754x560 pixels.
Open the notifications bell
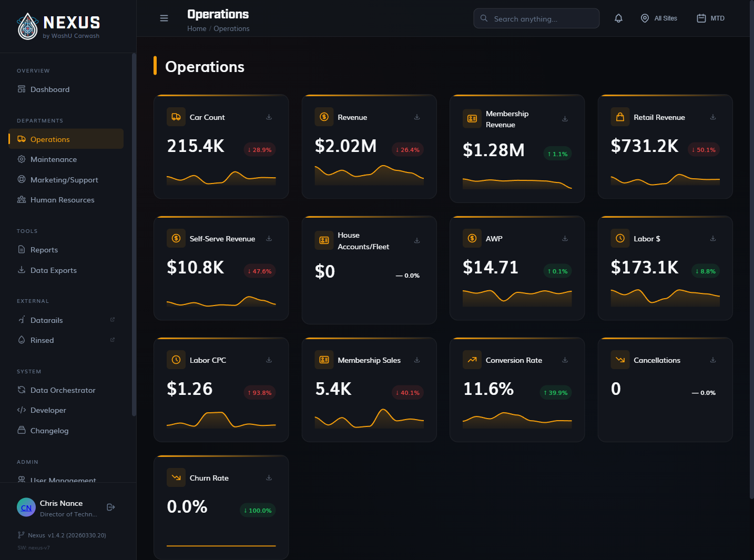[618, 18]
